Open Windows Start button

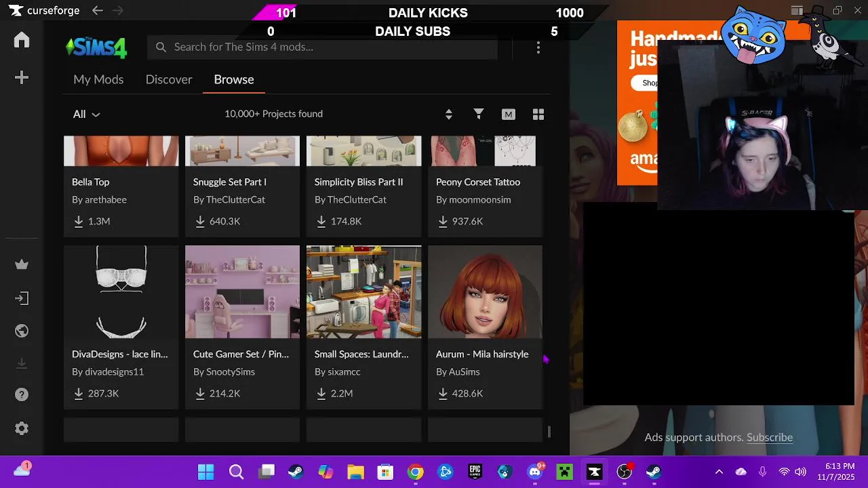(x=205, y=472)
